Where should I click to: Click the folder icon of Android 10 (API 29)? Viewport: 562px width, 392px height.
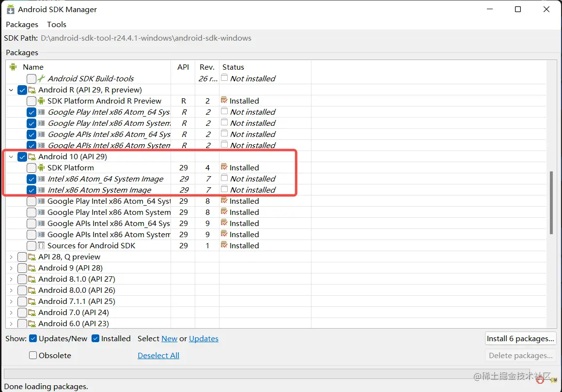coord(32,156)
